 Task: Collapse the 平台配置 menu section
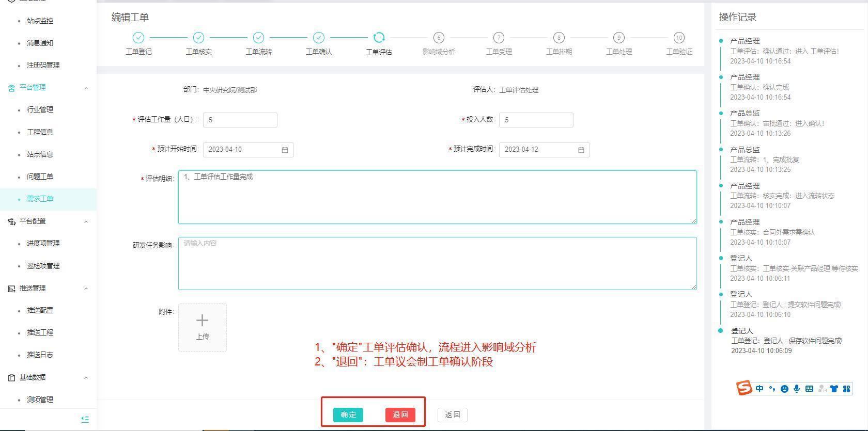tap(86, 221)
